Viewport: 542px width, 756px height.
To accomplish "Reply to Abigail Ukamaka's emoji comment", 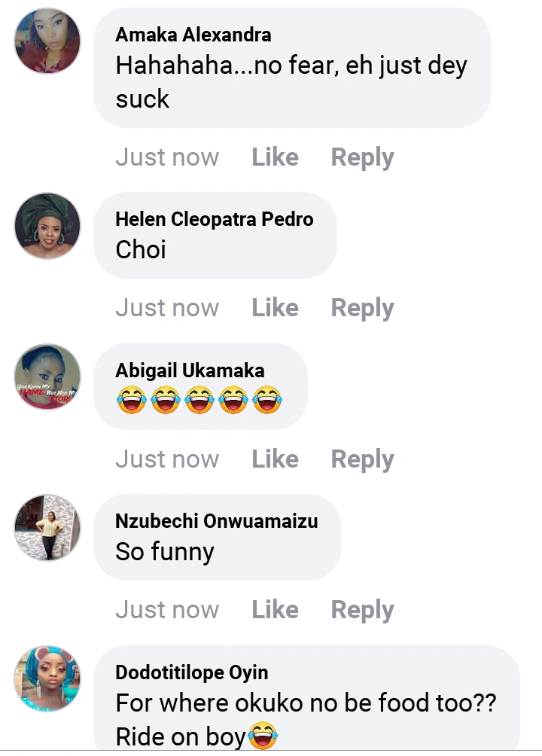I will 362,459.
